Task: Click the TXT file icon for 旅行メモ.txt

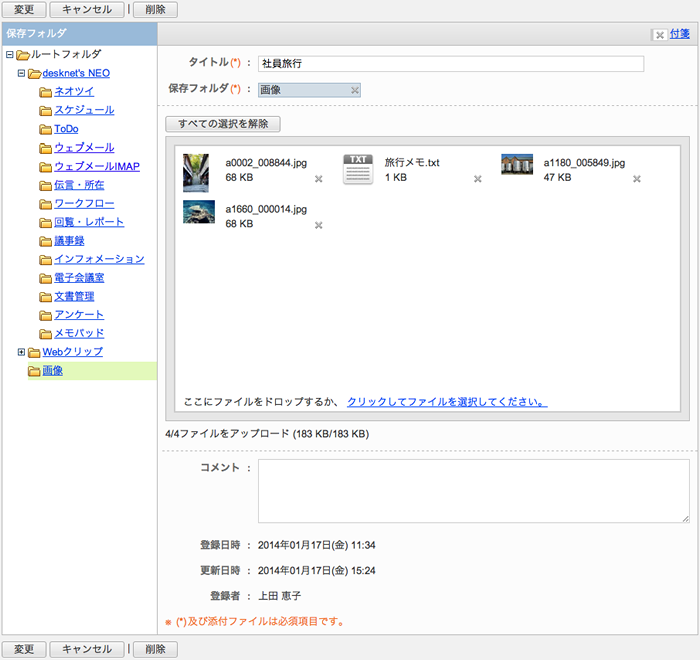Action: click(x=358, y=170)
